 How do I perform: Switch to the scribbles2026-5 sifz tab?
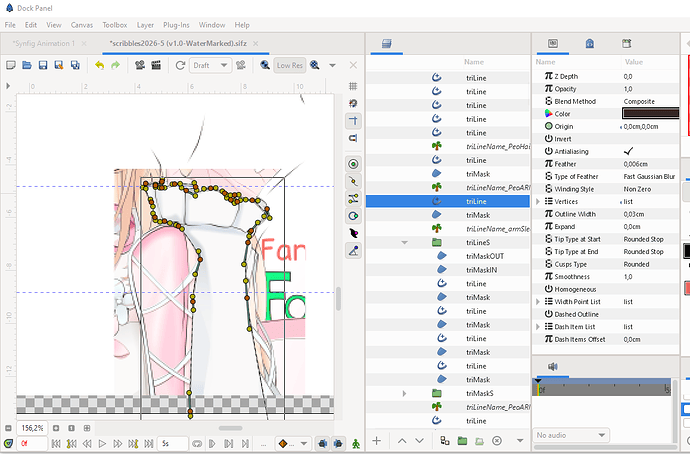pos(178,43)
